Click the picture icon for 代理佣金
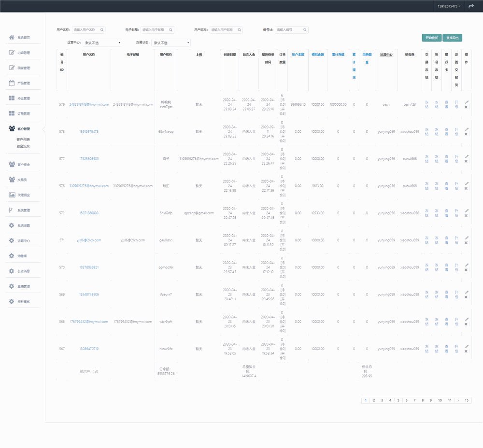Screen dimensions: 483x448 point(12,195)
